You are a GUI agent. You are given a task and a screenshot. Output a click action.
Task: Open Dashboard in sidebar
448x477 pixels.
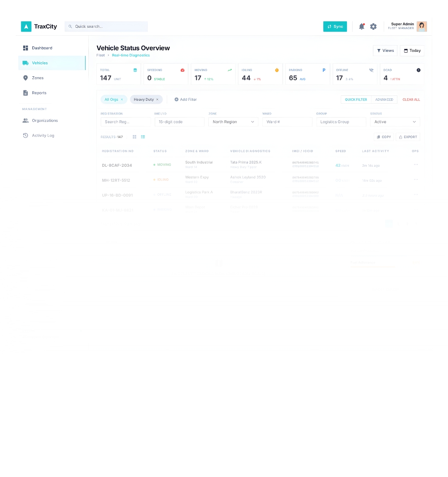(52, 48)
